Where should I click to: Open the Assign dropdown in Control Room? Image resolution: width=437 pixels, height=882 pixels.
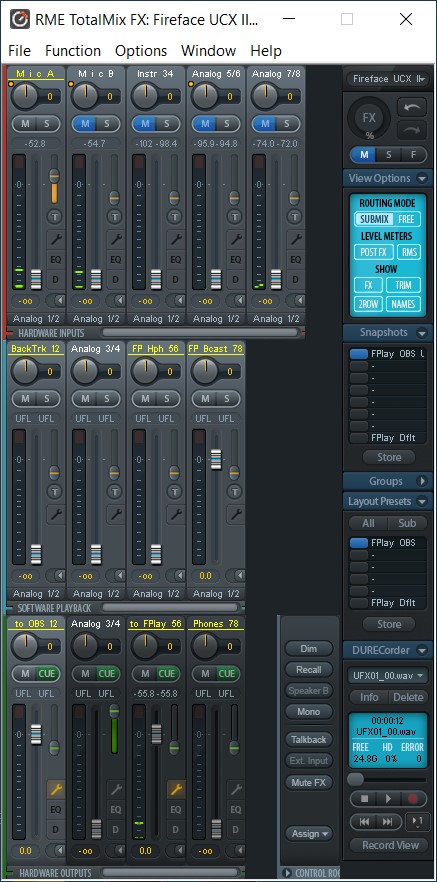pos(309,834)
